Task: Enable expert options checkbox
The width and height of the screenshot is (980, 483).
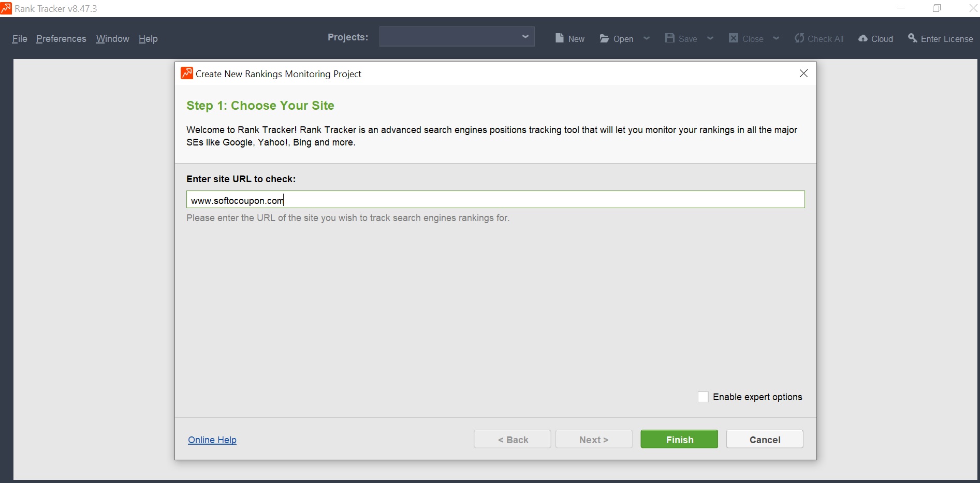Action: (x=703, y=397)
